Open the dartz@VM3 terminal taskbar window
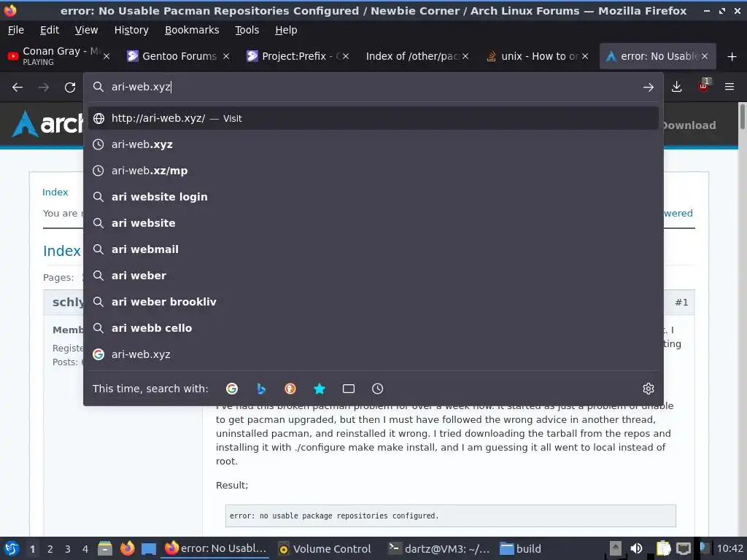This screenshot has height=560, width=747. [438, 548]
